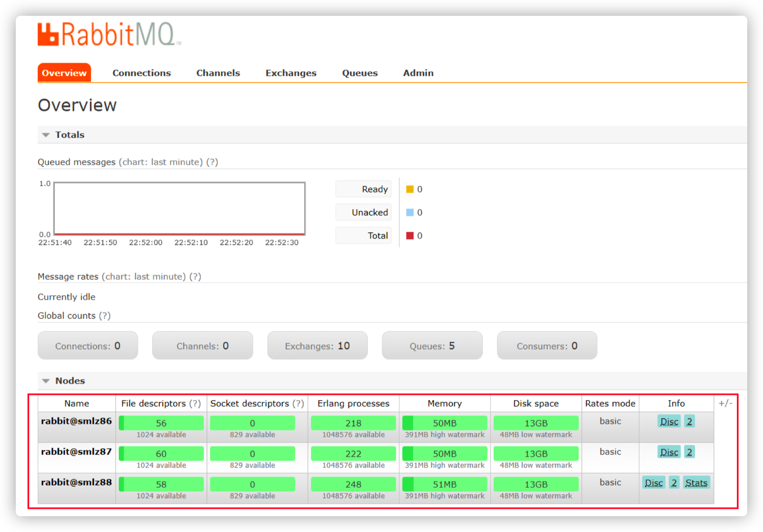
Task: Click Stats tag for rabbit@smlz88
Action: pyautogui.click(x=696, y=483)
